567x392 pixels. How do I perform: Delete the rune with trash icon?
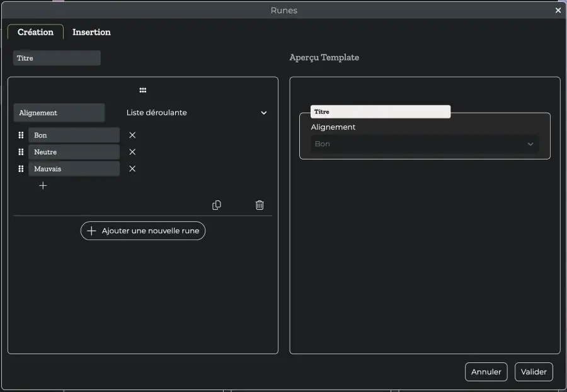pos(260,205)
